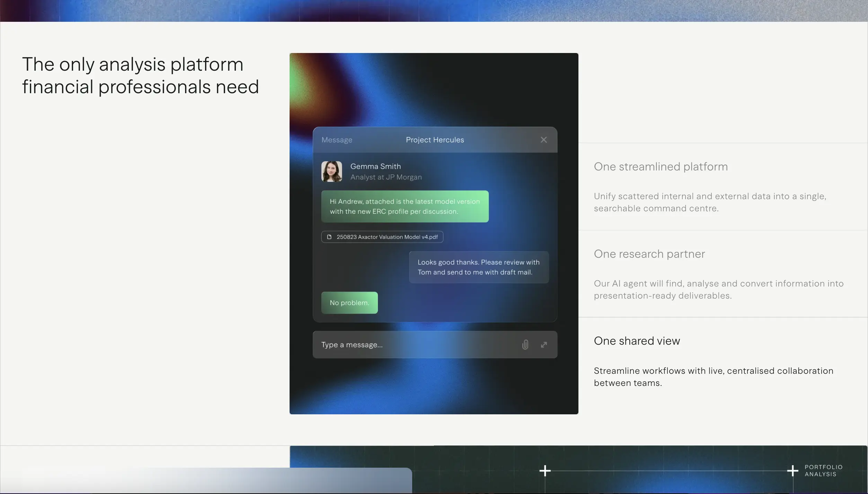The height and width of the screenshot is (494, 868).
Task: Click the "Gemma Smith" name text
Action: point(375,166)
